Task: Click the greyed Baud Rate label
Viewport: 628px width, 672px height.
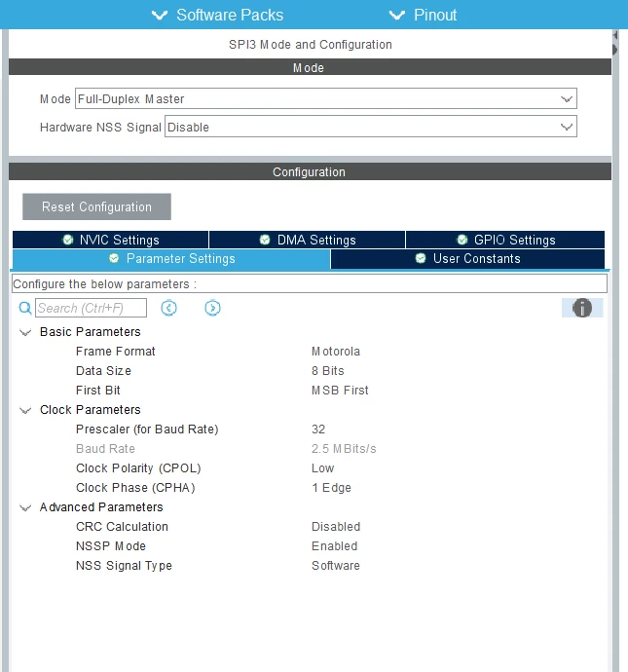Action: [105, 449]
